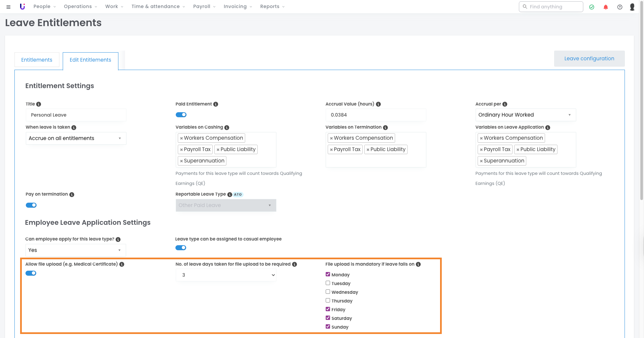The image size is (644, 338).
Task: Click the purple U home logo
Action: (x=22, y=7)
